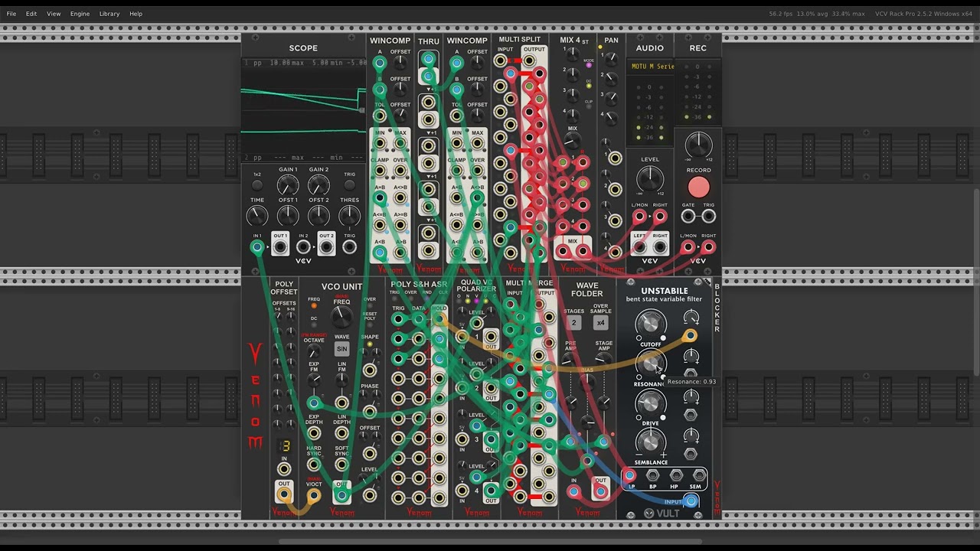
Task: Click the Unstabile LP output port
Action: click(x=629, y=476)
